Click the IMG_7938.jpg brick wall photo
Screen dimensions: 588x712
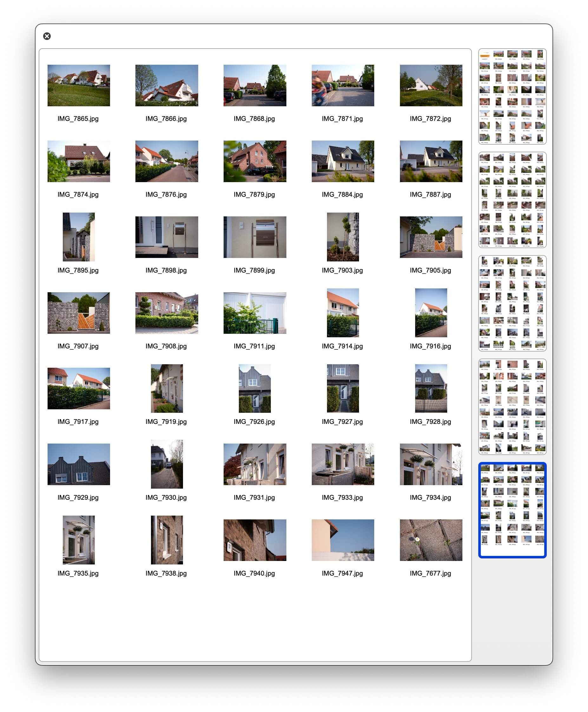click(167, 540)
